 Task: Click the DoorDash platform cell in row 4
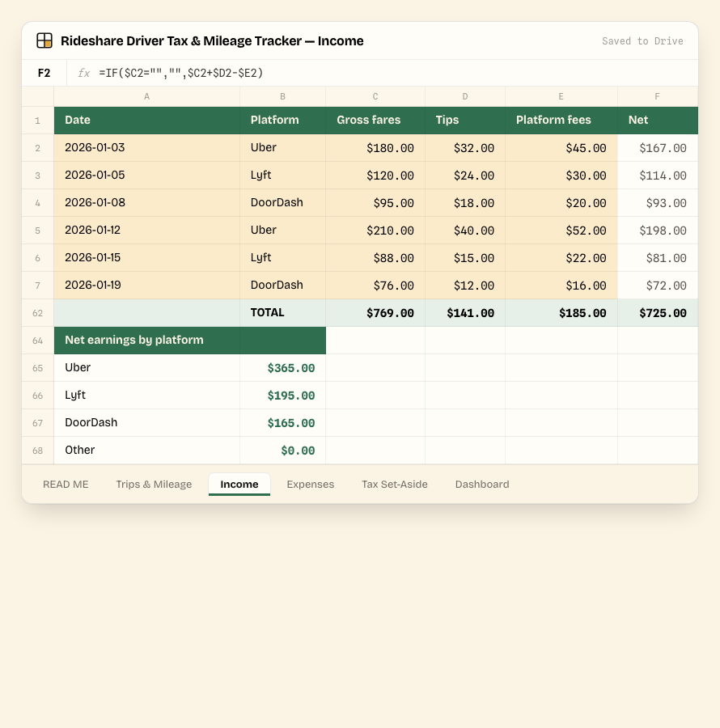[282, 203]
